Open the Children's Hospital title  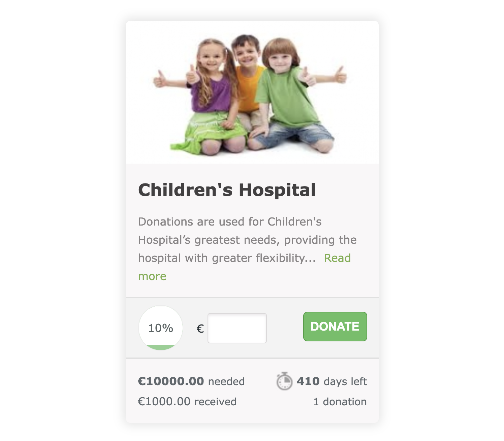[x=227, y=190]
